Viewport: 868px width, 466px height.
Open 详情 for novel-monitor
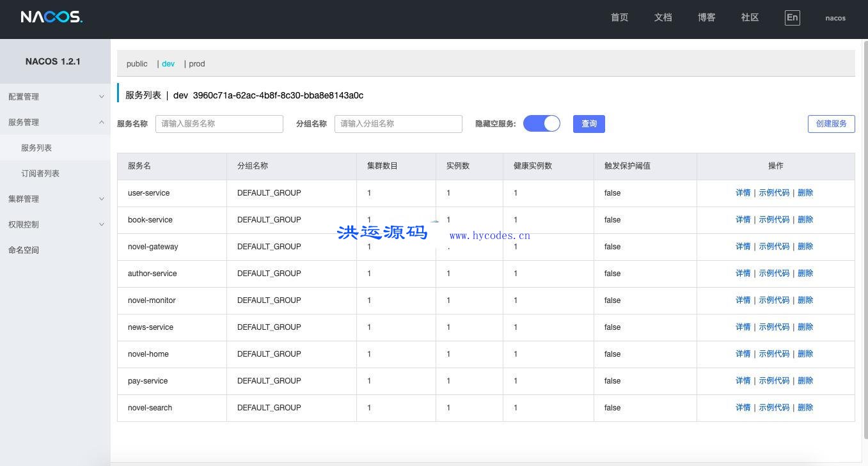(x=743, y=300)
